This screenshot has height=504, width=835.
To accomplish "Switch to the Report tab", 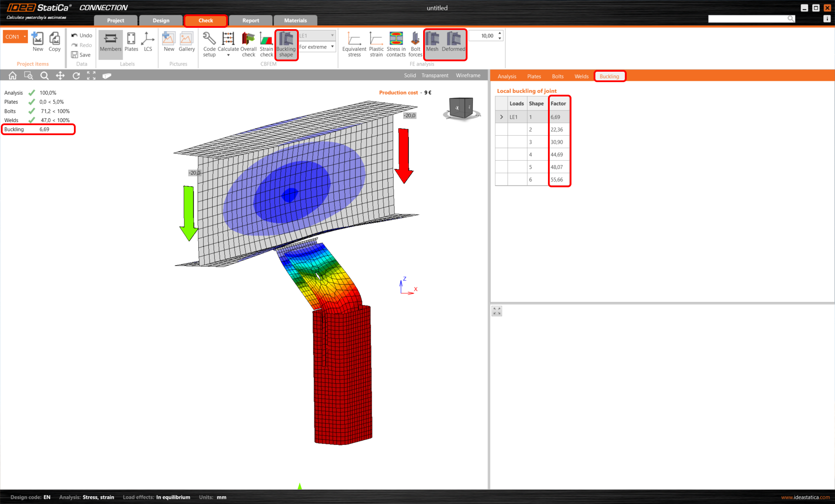I will (250, 20).
